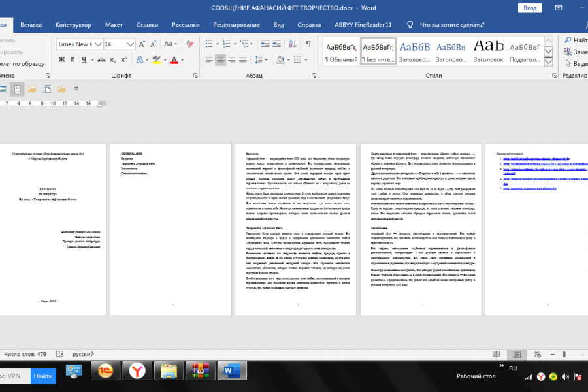The height and width of the screenshot is (392, 588).
Task: Click the Найти search button in taskbar
Action: [43, 376]
